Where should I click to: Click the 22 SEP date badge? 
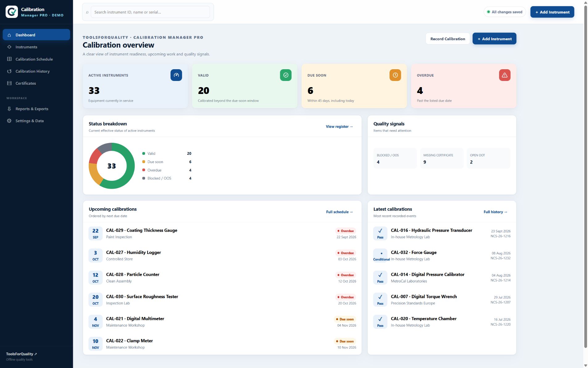click(x=95, y=233)
